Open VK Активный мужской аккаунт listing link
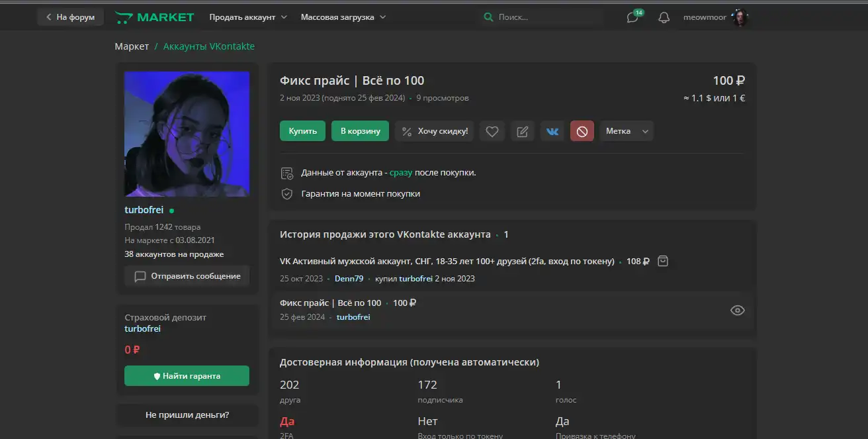The width and height of the screenshot is (868, 439). [447, 262]
